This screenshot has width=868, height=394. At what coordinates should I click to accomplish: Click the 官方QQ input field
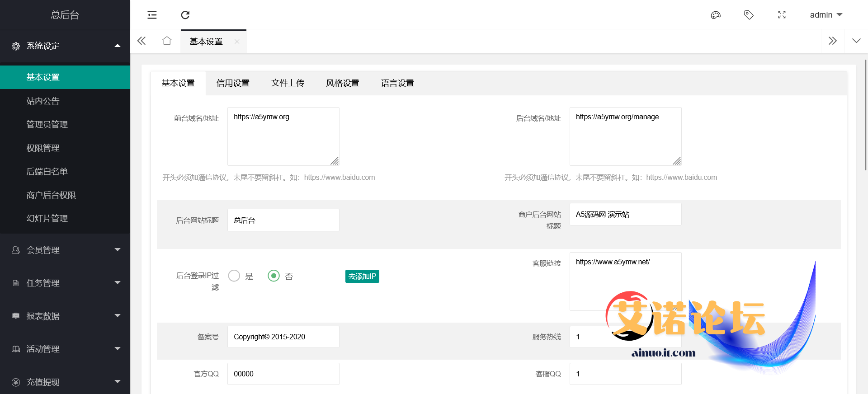coord(283,374)
